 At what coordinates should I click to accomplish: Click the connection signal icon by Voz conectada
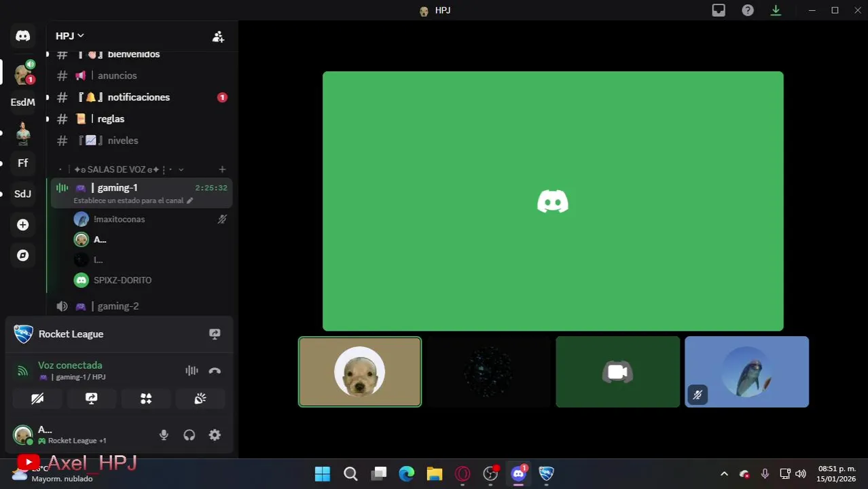23,371
